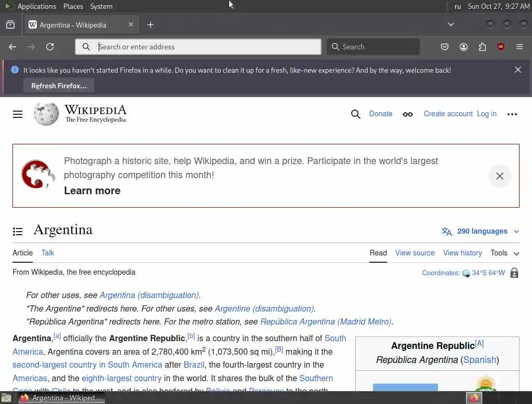Click Learn more in the banner
Viewport: 532px width, 404px height.
pos(92,191)
